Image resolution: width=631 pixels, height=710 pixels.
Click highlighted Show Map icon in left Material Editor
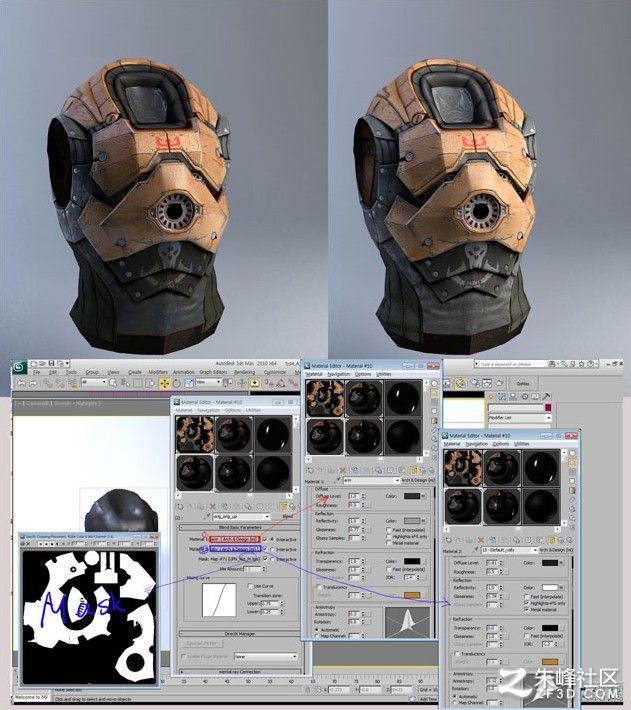pos(283,506)
